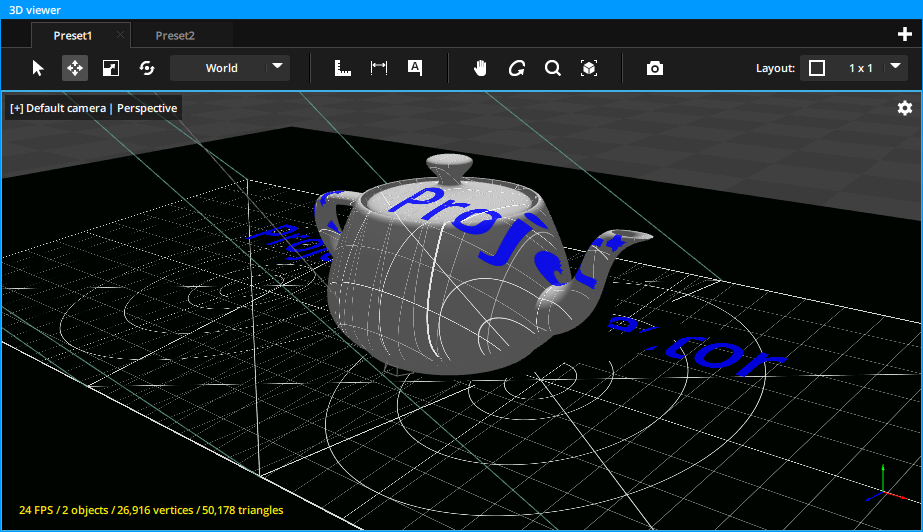Click the scale tool icon
923x532 pixels.
point(111,68)
